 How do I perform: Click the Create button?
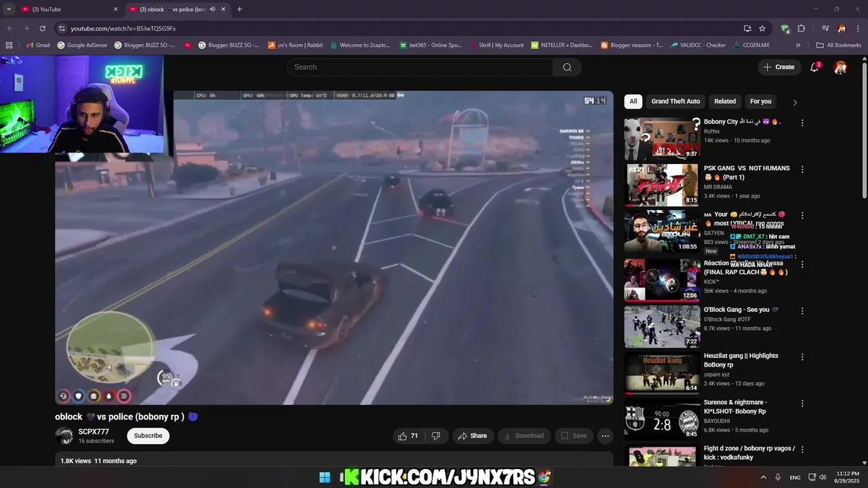[x=778, y=67]
